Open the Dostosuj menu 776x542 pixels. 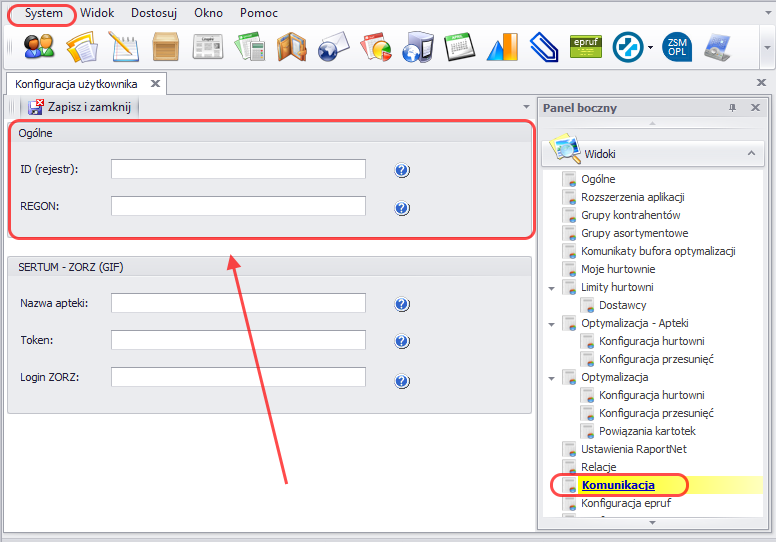tap(153, 13)
